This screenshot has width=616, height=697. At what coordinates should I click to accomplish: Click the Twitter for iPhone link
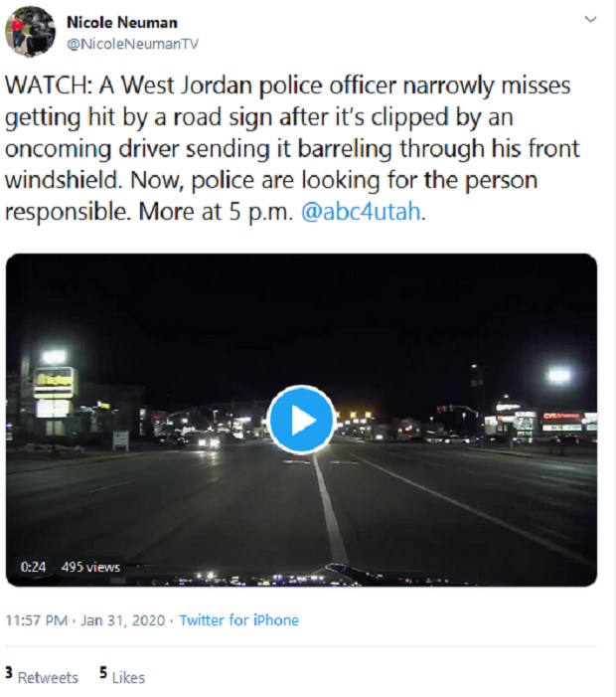pos(238,620)
